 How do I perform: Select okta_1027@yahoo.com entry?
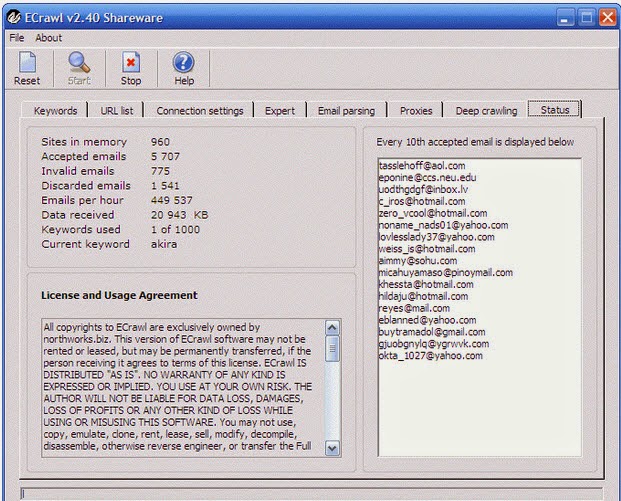[x=431, y=356]
